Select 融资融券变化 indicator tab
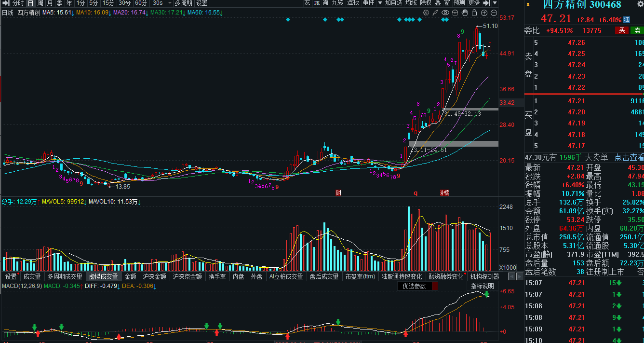 point(446,276)
